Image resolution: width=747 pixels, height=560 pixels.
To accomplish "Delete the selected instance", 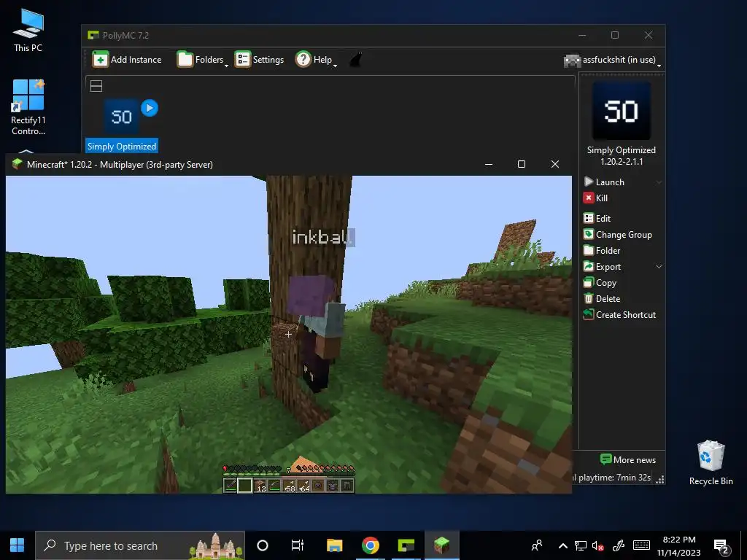I will pyautogui.click(x=602, y=298).
